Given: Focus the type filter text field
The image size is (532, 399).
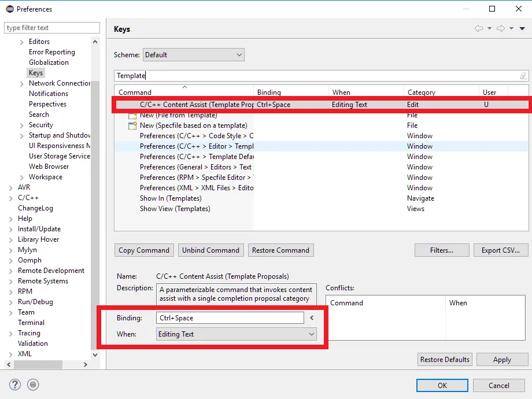Looking at the screenshot, I should 52,28.
